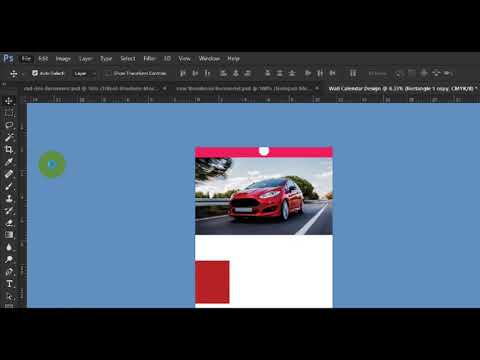The width and height of the screenshot is (480, 360).
Task: Open the View menu
Action: point(184,59)
